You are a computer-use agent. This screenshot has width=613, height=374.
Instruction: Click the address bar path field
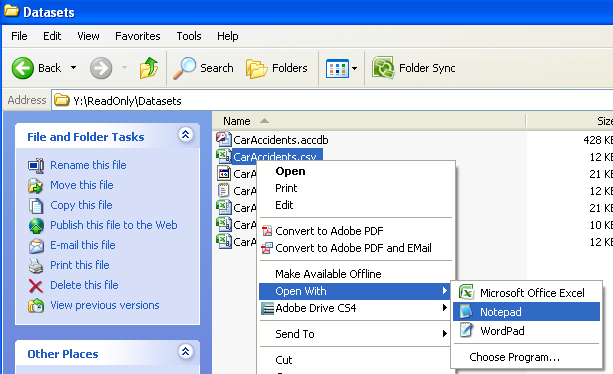332,101
